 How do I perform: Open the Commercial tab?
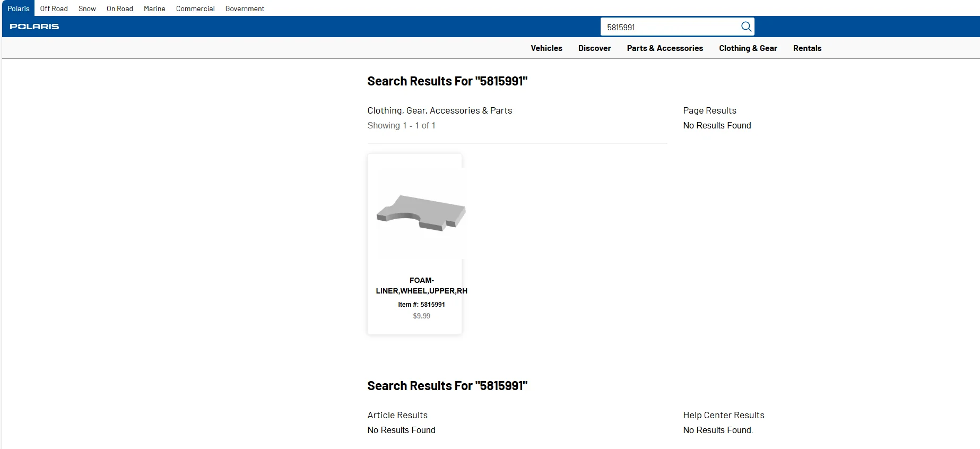pyautogui.click(x=195, y=8)
